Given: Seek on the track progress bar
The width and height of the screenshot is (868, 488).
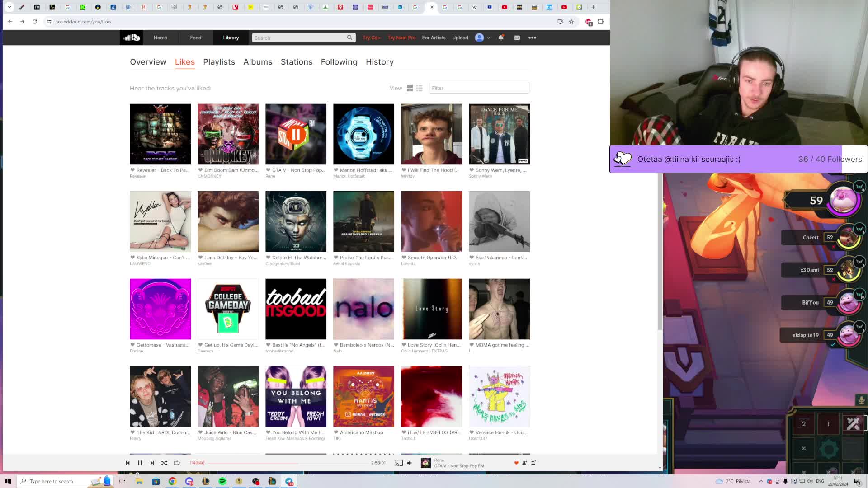Looking at the screenshot, I should [x=288, y=463].
